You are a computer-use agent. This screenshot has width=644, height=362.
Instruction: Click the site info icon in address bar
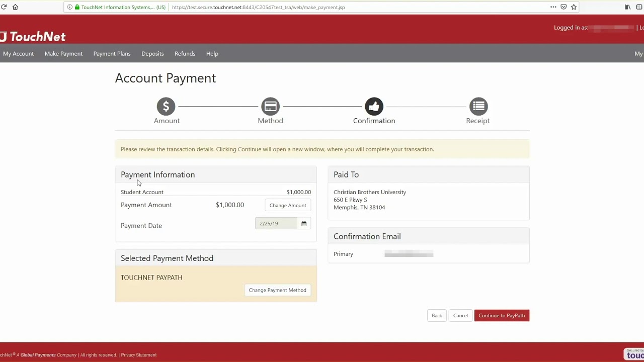pyautogui.click(x=70, y=7)
